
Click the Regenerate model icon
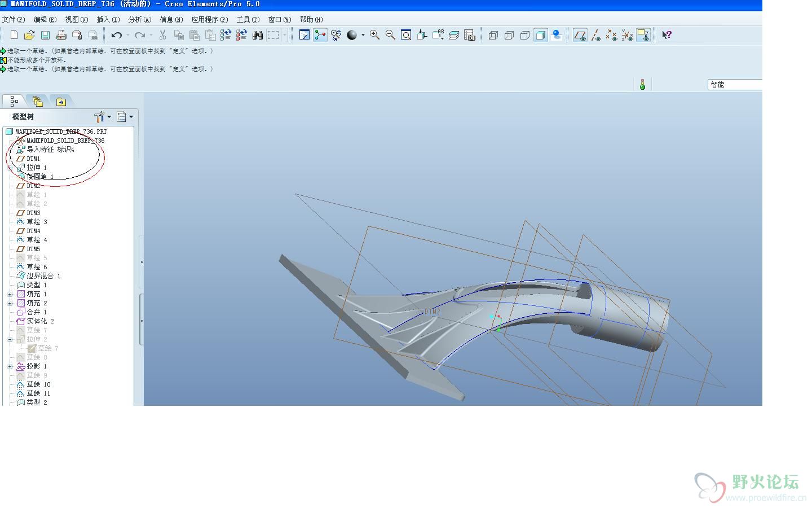tap(226, 35)
